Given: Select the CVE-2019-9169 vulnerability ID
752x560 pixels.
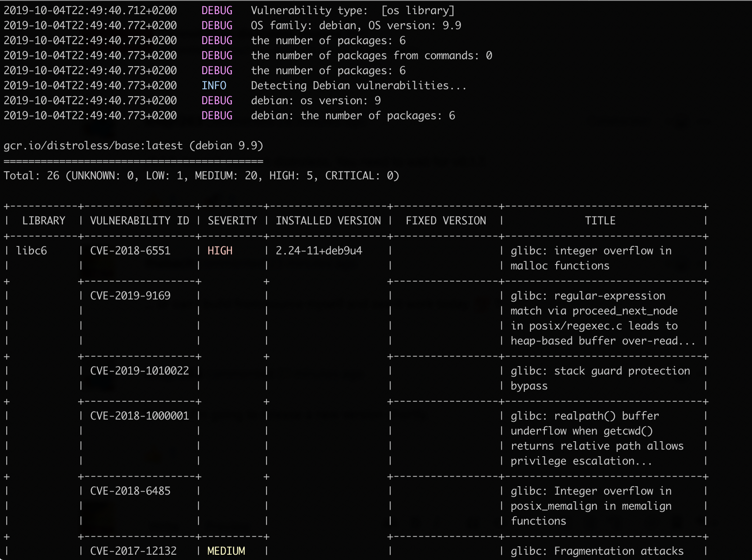Looking at the screenshot, I should pyautogui.click(x=130, y=296).
